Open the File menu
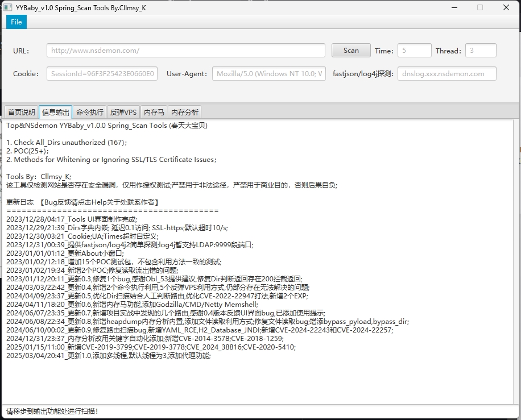 pos(16,22)
